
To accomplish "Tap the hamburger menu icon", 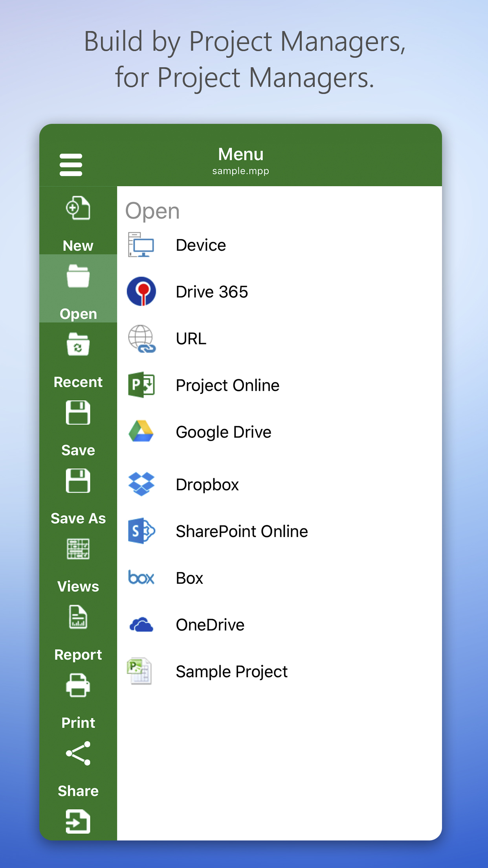I will coord(71,165).
